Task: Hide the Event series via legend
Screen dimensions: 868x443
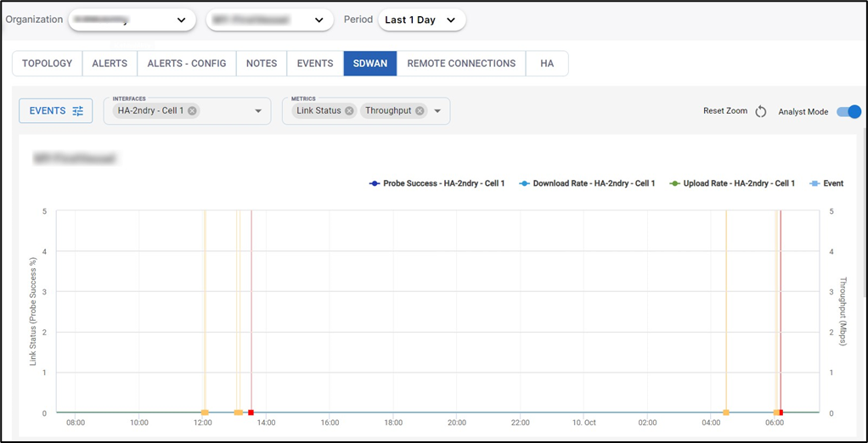Action: (x=827, y=183)
